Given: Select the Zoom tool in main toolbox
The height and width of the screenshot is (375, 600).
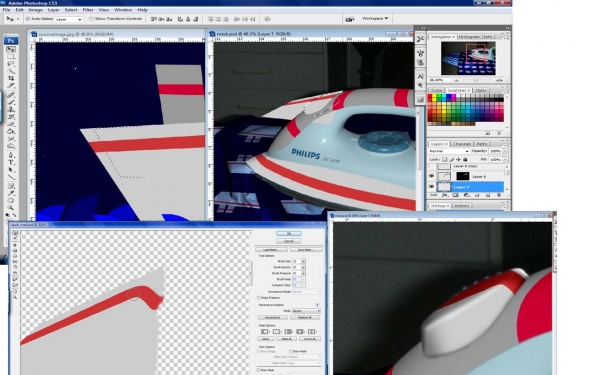Looking at the screenshot, I should tap(11, 208).
